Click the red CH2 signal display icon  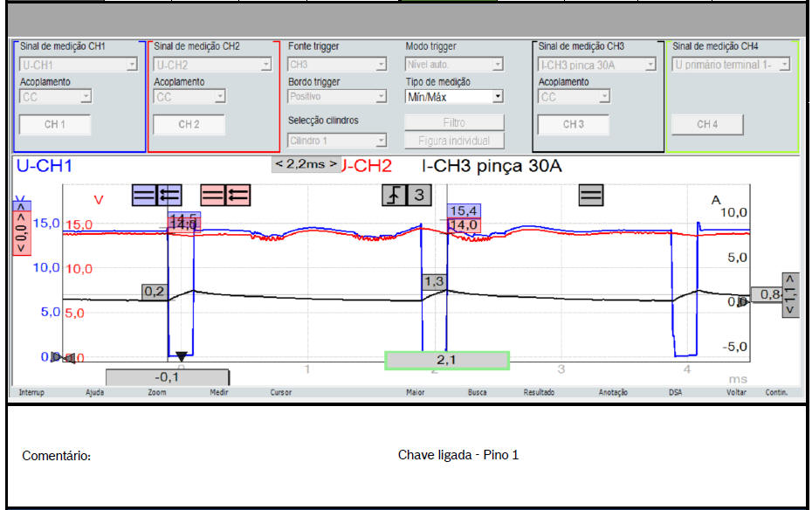coord(225,195)
